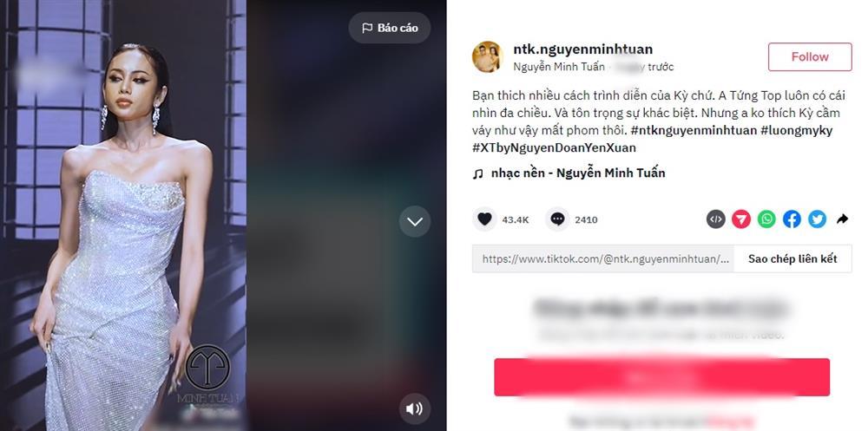Share the video to Twitter
The image size is (868, 431).
[x=818, y=219]
